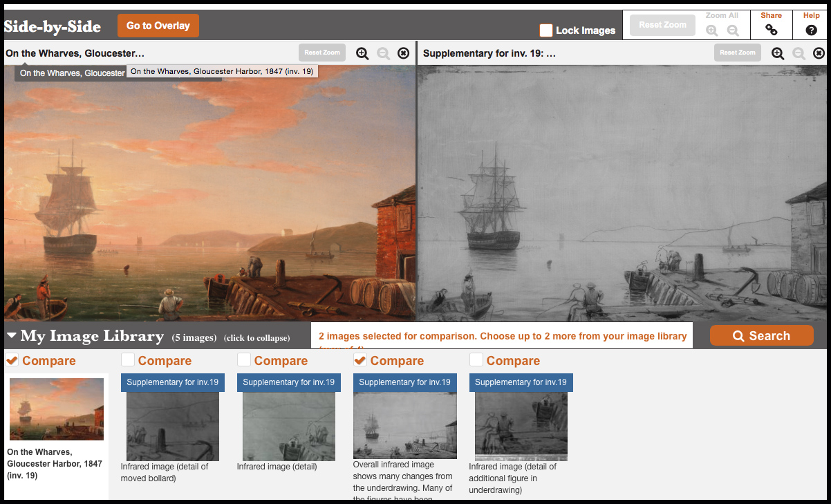
Task: Click caption Infrared image (detail of moved bollard)
Action: tap(165, 472)
